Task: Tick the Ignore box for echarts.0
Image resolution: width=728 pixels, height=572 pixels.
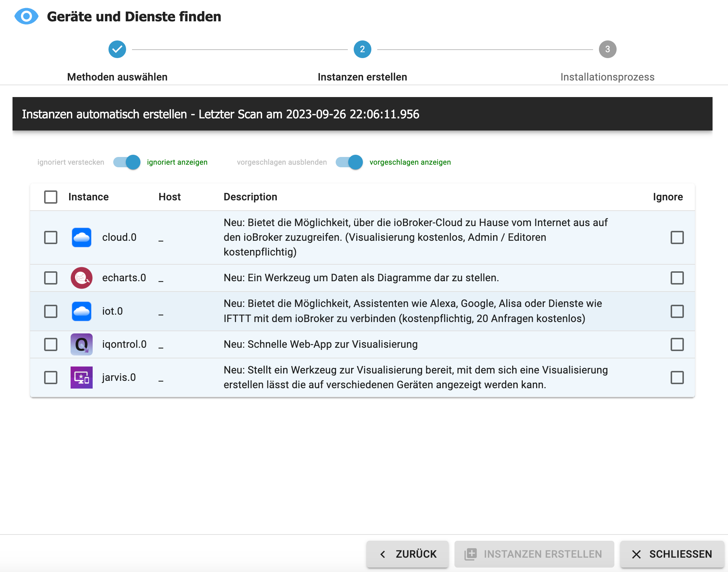Action: click(x=677, y=278)
